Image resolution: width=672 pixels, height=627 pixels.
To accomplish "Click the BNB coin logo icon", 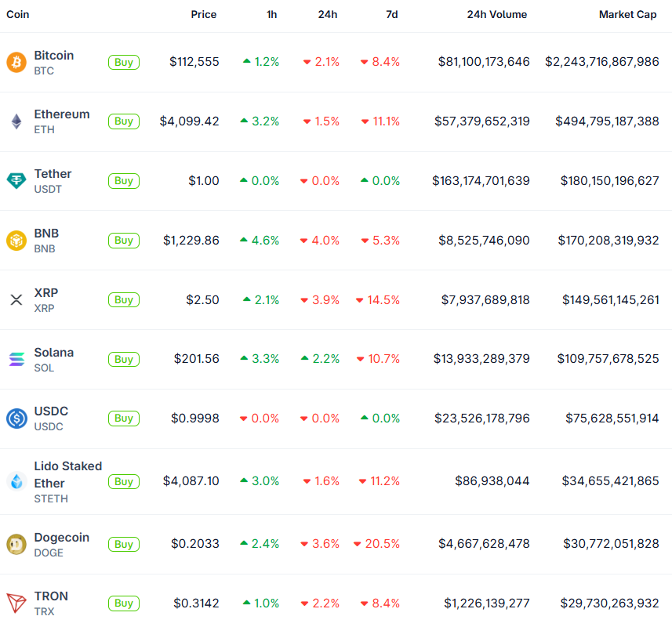I will click(x=16, y=241).
